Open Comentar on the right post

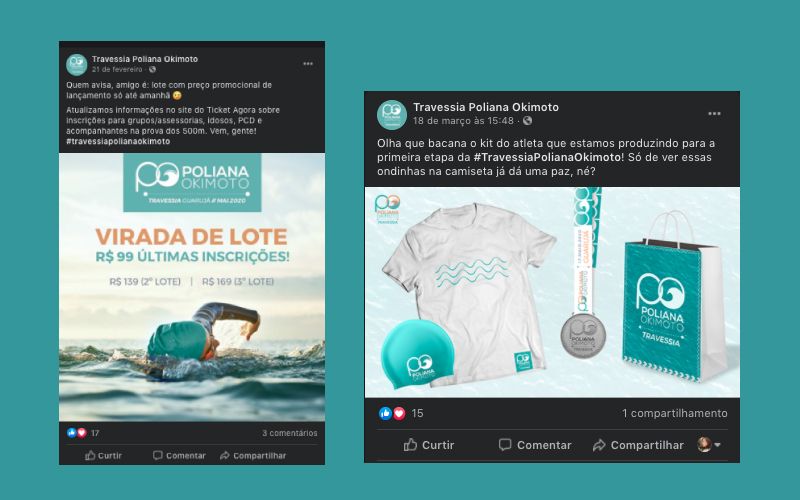point(535,445)
